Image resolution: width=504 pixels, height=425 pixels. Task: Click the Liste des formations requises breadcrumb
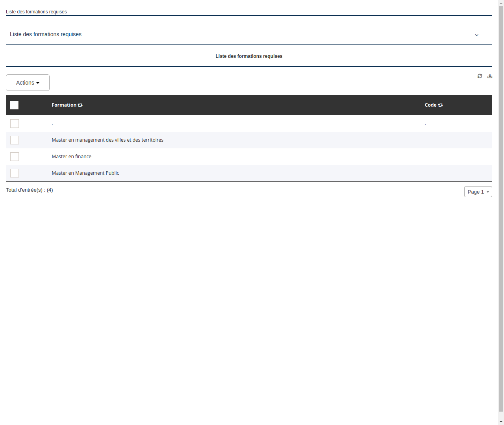[x=36, y=12]
